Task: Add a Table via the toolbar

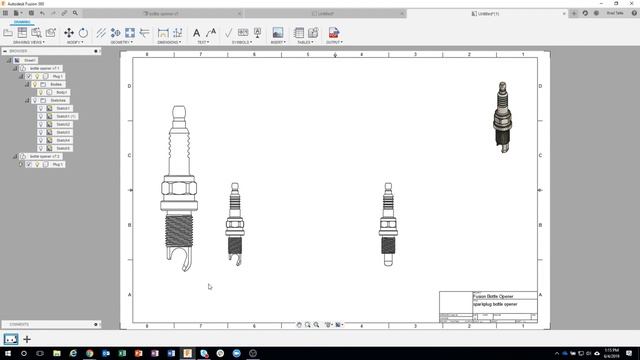Action: pyautogui.click(x=299, y=33)
